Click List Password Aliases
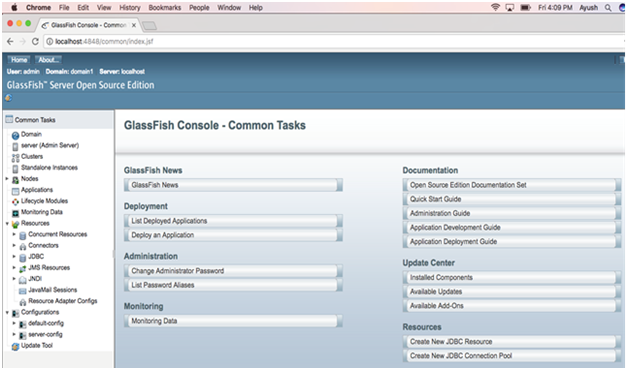The image size is (628, 370). [233, 285]
